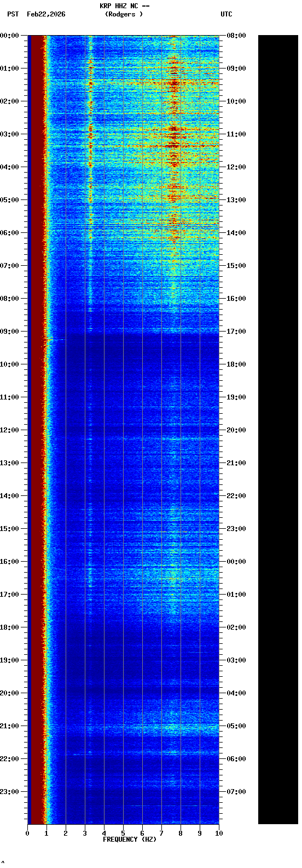Click frequency tick label 5
302x868 pixels.
123,833
